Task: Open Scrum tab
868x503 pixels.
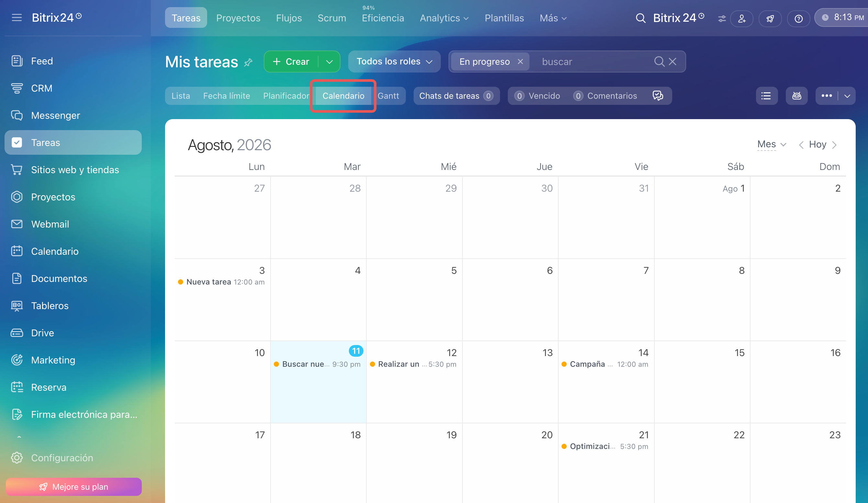Action: (x=332, y=18)
